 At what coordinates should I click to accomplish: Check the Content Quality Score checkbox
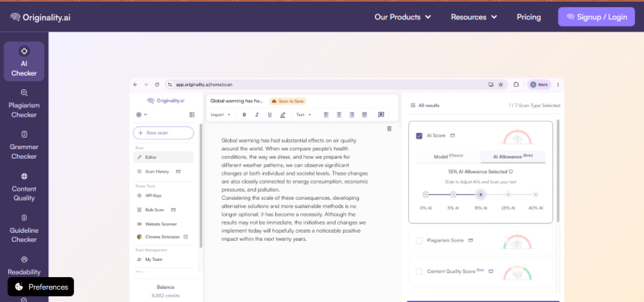click(x=419, y=271)
